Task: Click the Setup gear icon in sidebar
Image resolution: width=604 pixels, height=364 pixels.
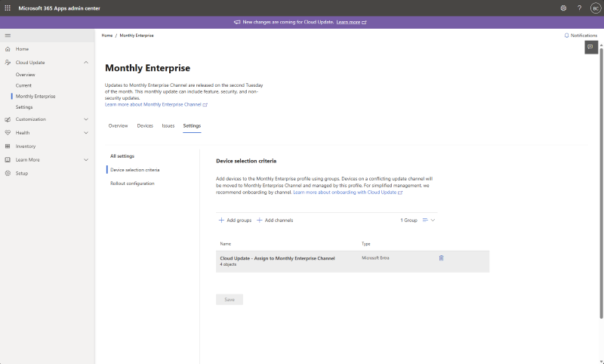Action: pos(8,174)
